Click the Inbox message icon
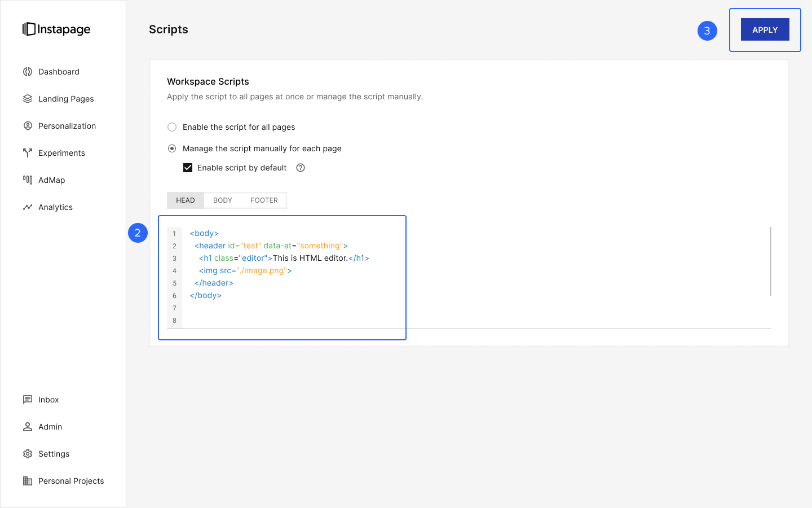Image resolution: width=812 pixels, height=508 pixels. [x=28, y=400]
